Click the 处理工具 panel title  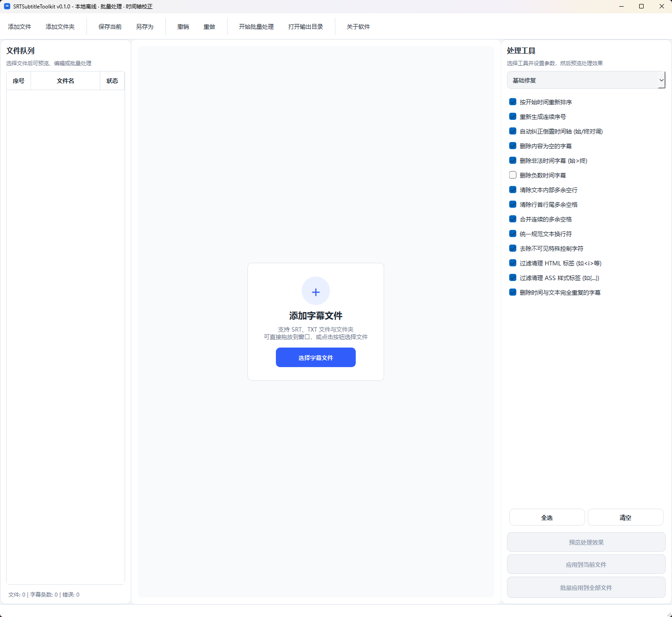point(521,51)
